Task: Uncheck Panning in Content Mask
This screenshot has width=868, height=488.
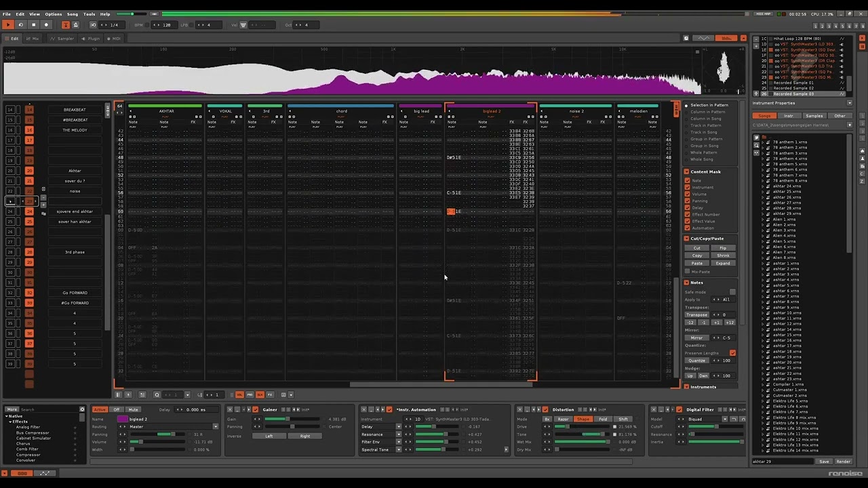Action: (x=687, y=201)
